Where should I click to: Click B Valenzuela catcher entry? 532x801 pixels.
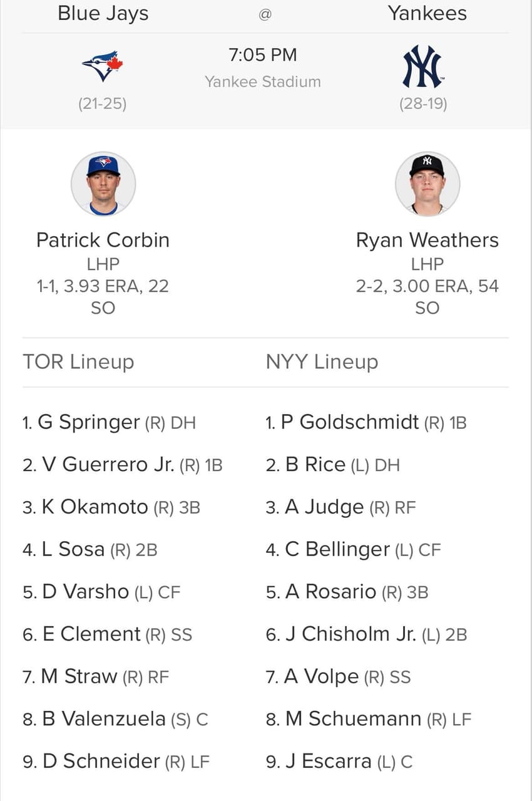point(115,718)
